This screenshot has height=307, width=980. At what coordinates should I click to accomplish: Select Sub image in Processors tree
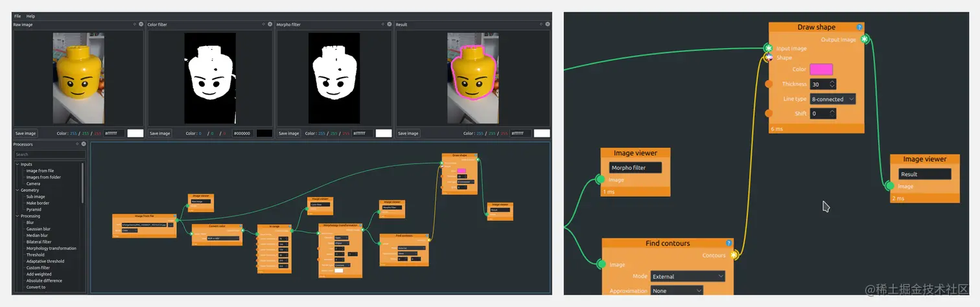click(36, 196)
